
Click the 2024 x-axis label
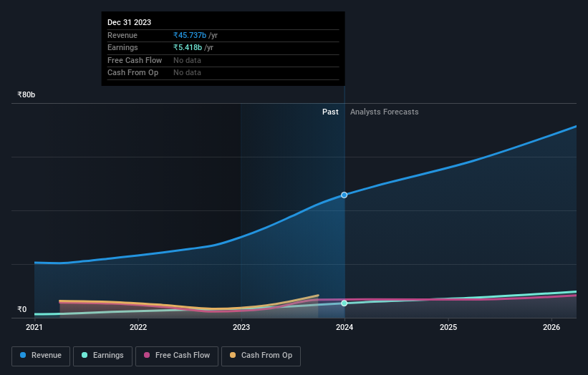[x=344, y=327]
